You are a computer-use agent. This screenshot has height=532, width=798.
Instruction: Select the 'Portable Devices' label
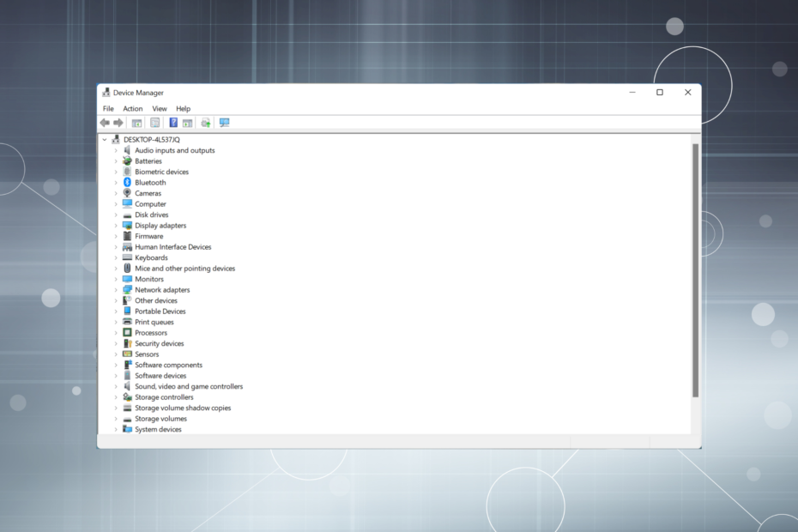coord(160,311)
